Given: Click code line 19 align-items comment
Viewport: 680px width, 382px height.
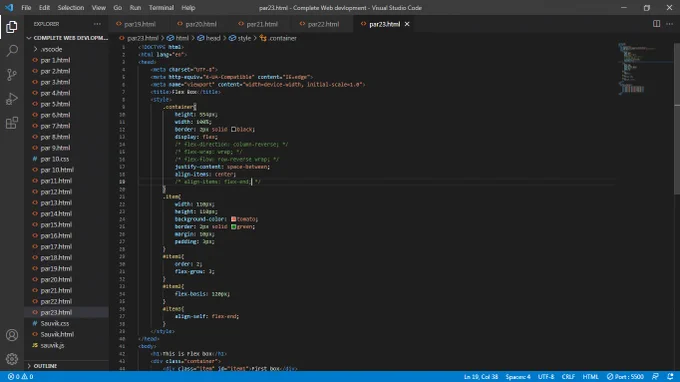Looking at the screenshot, I should point(218,182).
